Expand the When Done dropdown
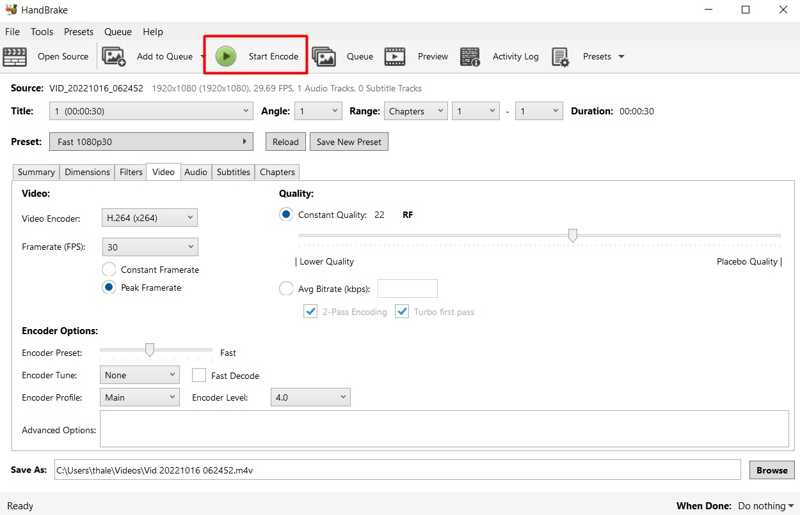Screen dimensions: 800x515 [767, 506]
